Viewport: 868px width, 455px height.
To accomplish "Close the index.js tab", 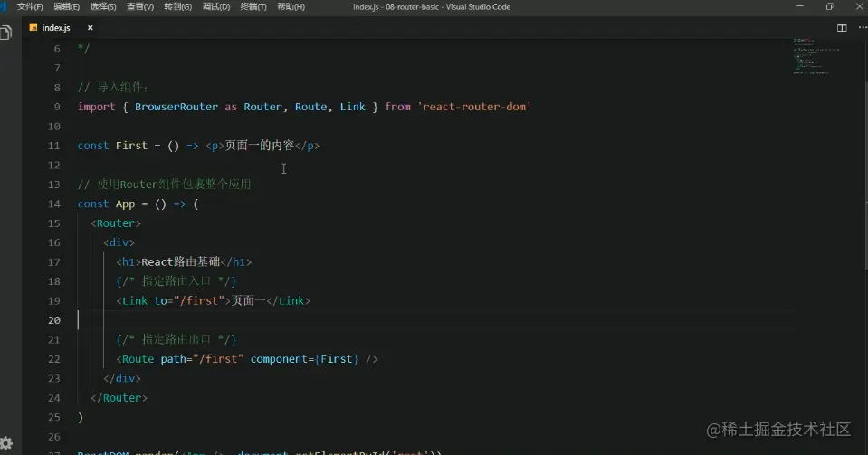I will click(91, 28).
